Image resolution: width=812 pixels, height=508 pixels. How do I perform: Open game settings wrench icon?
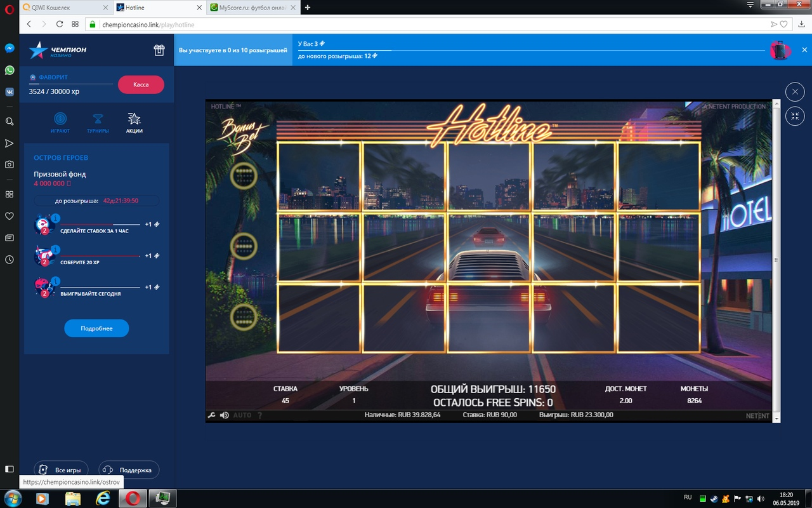click(x=212, y=415)
